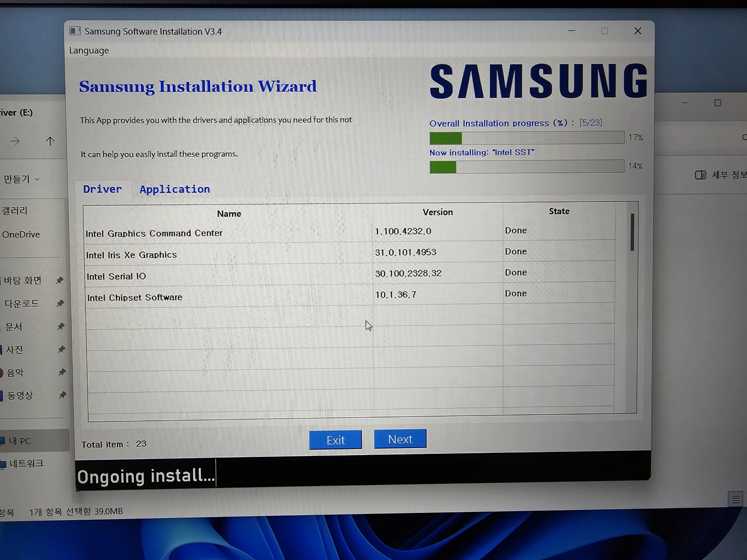
Task: Click the overall installation progress bar
Action: pos(526,138)
